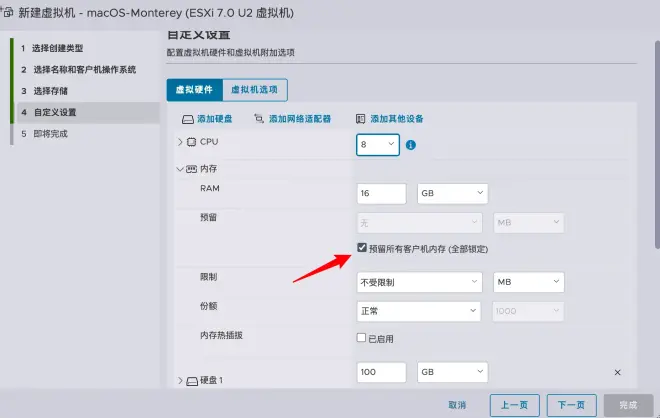
Task: Open the CPU count dropdown
Action: (x=378, y=144)
